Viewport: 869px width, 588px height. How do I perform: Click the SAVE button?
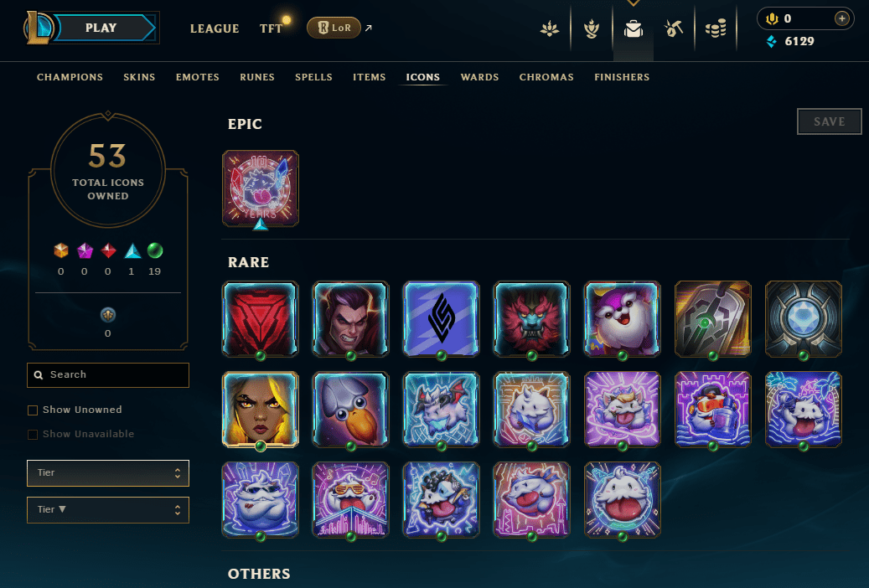pyautogui.click(x=829, y=121)
